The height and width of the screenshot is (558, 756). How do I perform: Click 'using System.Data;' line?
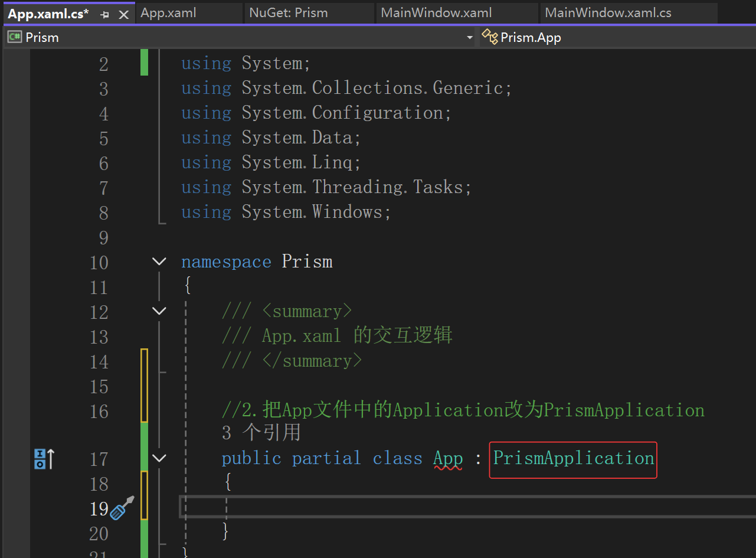click(271, 138)
